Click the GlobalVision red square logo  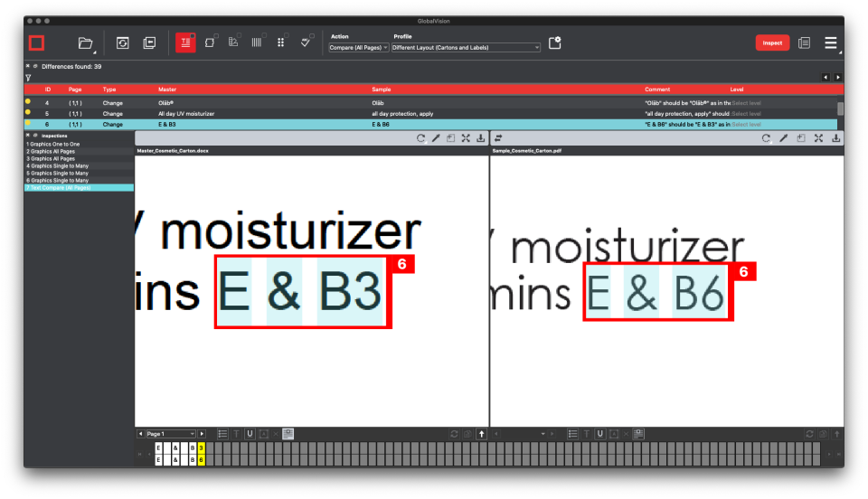pyautogui.click(x=37, y=43)
